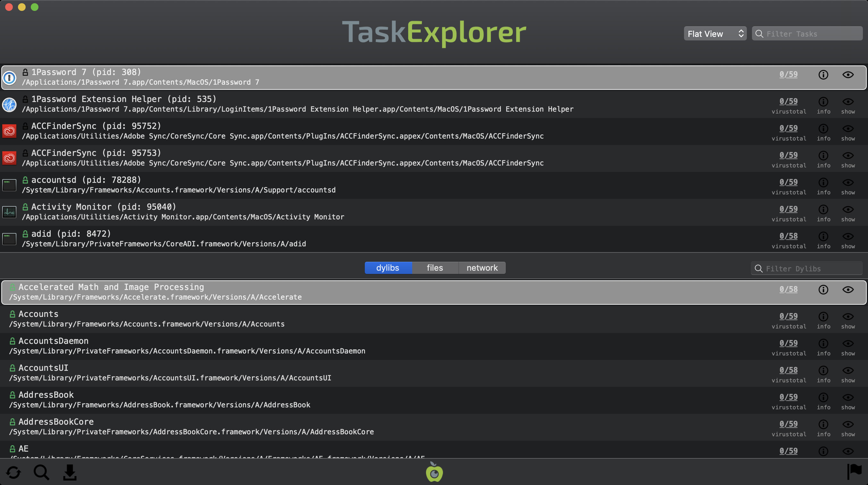The height and width of the screenshot is (485, 868).
Task: Open info for Activity Monitor process
Action: 823,209
